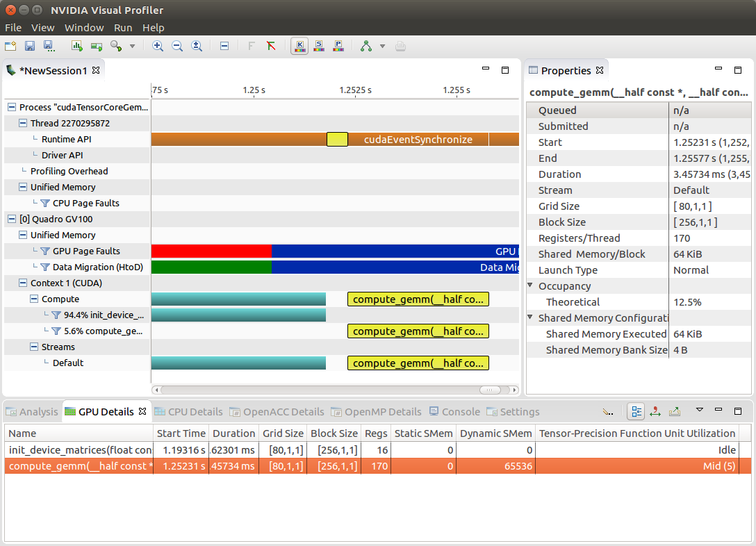The height and width of the screenshot is (546, 756).
Task: Toggle color by Process button
Action: [x=338, y=47]
